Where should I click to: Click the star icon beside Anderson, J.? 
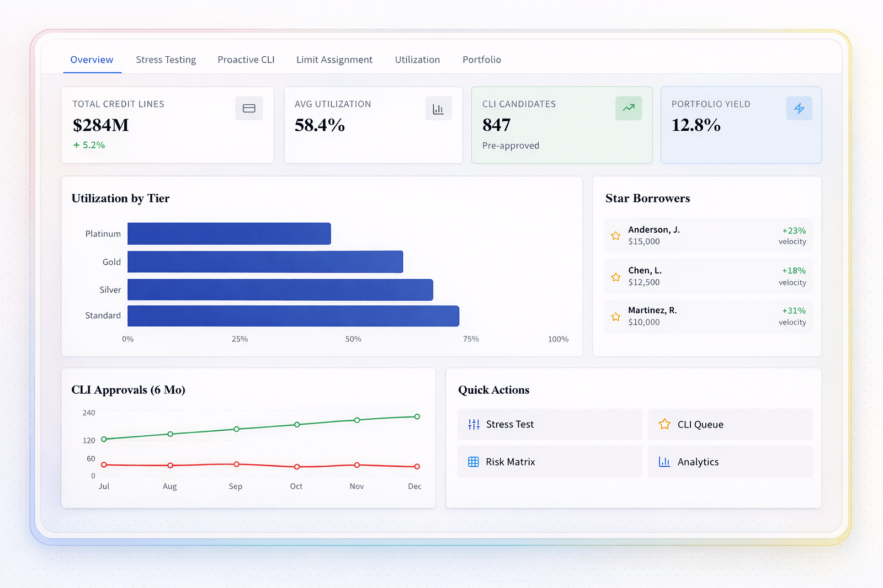coord(616,236)
